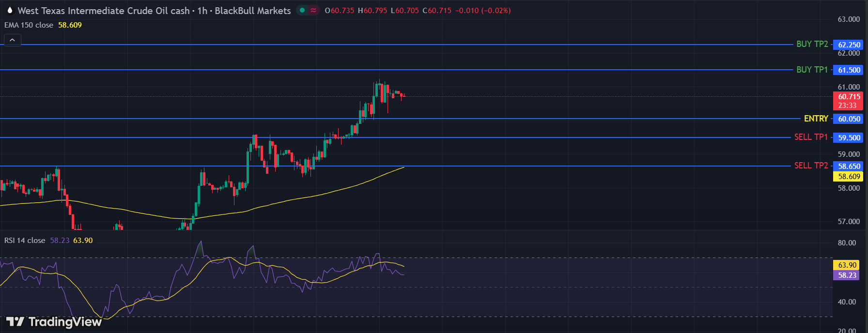Click the yellow EMA 58.609 price tag

(849, 177)
